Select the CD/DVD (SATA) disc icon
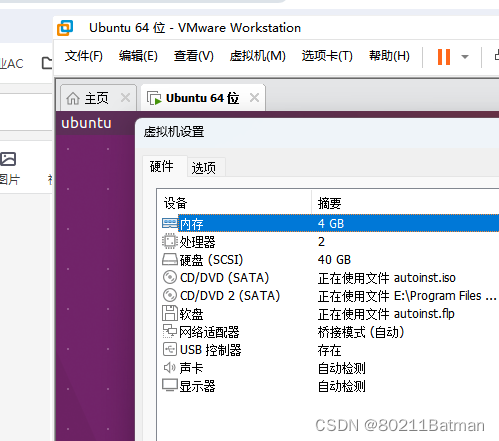Viewport: 499px width, 441px height. pyautogui.click(x=170, y=277)
